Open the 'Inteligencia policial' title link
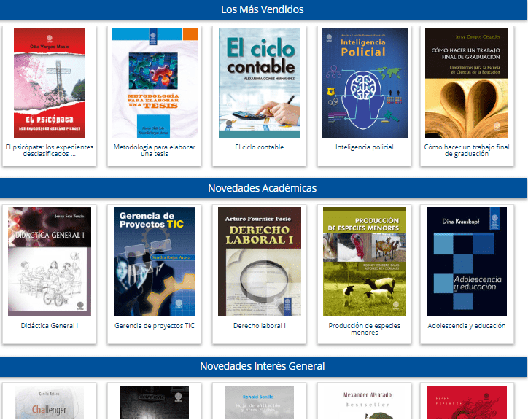The width and height of the screenshot is (528, 420). (x=365, y=147)
